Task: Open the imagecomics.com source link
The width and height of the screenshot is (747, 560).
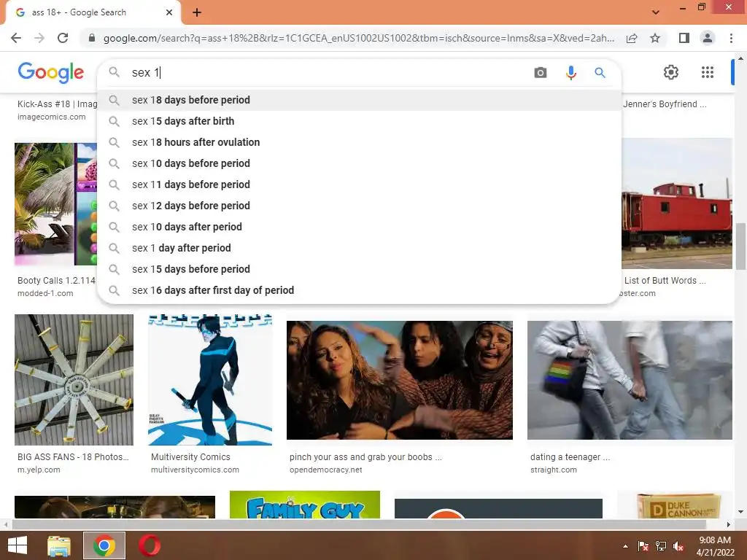Action: tap(52, 117)
